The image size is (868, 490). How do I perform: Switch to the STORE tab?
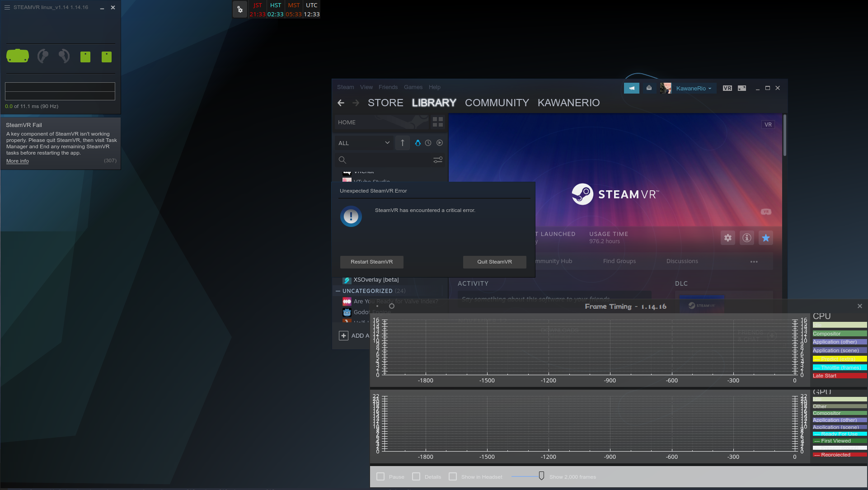385,103
